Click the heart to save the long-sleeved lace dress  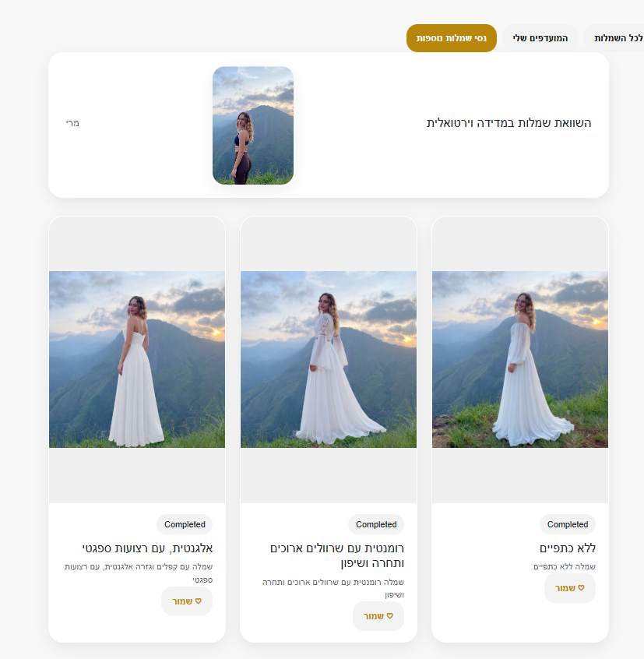[x=378, y=615]
